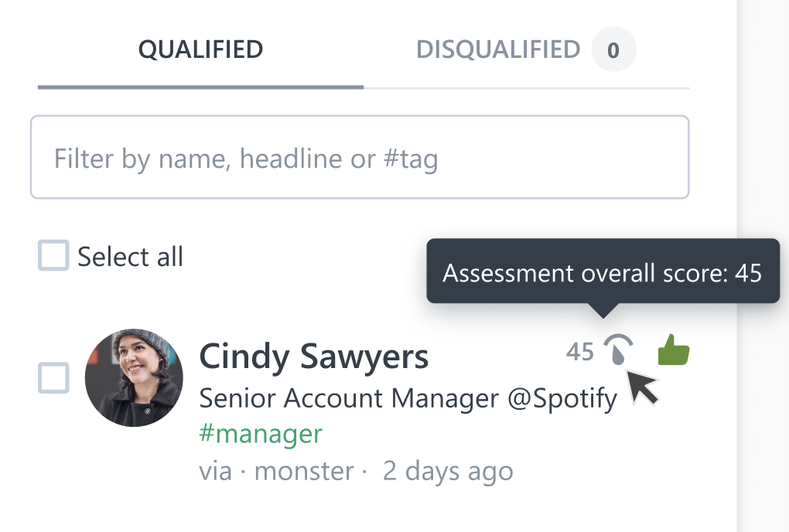Click the 'Select all' label text
789x532 pixels.
click(x=130, y=257)
